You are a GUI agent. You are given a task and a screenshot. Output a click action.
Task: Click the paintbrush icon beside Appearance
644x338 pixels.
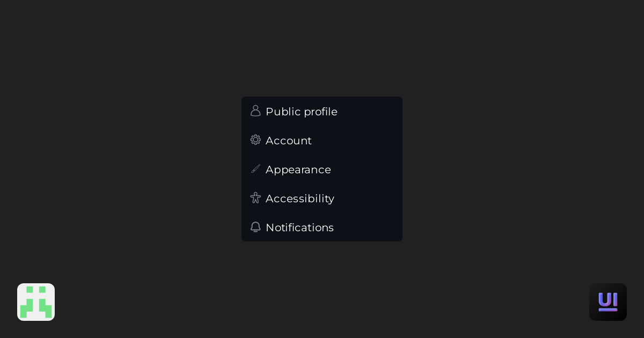coord(255,168)
